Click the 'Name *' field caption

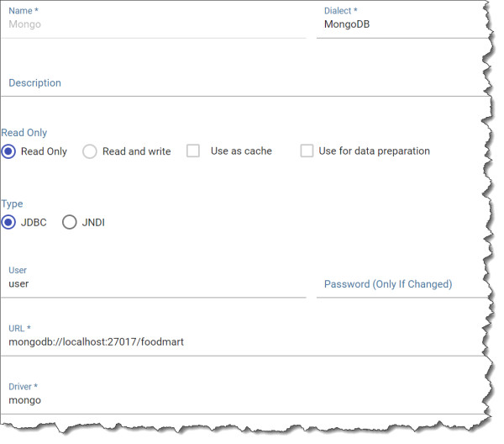click(x=24, y=11)
